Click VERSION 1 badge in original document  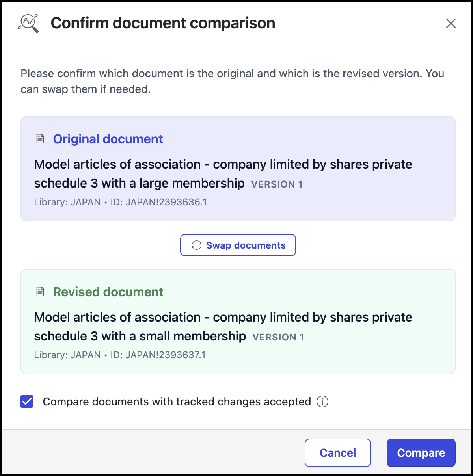277,184
